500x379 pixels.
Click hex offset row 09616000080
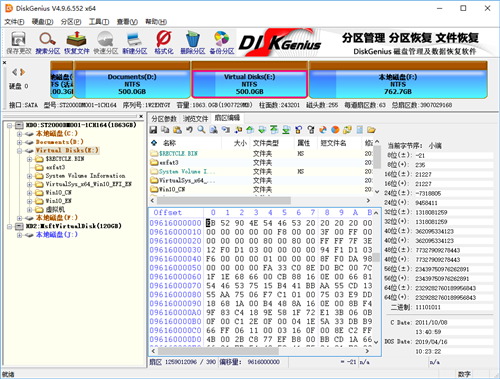[175, 295]
